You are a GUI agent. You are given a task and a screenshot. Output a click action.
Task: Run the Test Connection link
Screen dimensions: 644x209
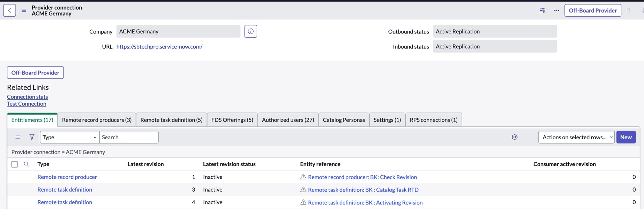click(27, 104)
